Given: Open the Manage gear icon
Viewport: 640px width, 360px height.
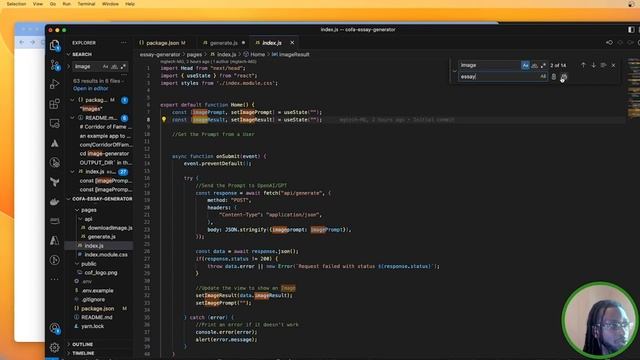Looking at the screenshot, I should click(x=54, y=347).
